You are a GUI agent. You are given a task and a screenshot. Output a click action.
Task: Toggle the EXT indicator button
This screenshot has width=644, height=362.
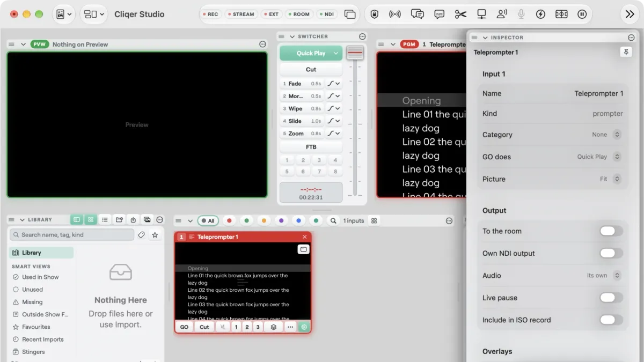[x=271, y=14]
